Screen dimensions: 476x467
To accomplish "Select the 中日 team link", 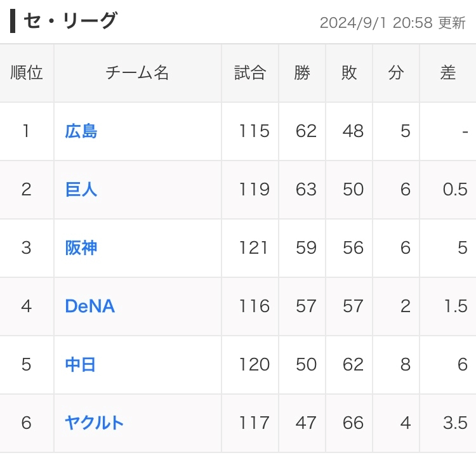I will click(x=81, y=365).
